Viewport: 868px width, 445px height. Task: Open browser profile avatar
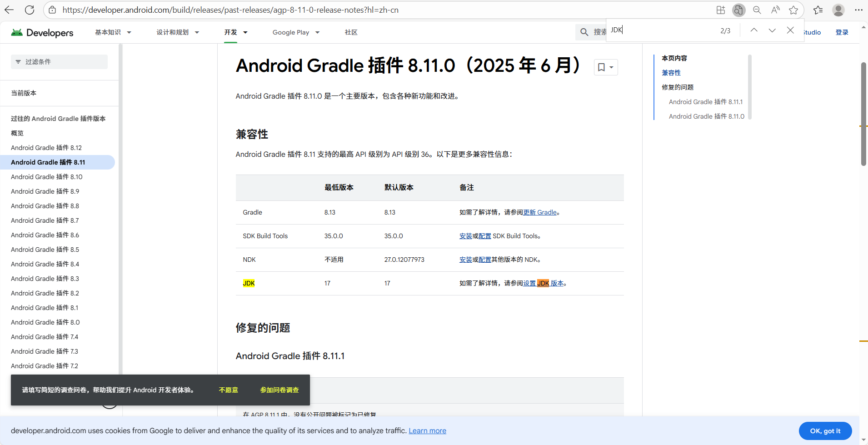(x=838, y=10)
